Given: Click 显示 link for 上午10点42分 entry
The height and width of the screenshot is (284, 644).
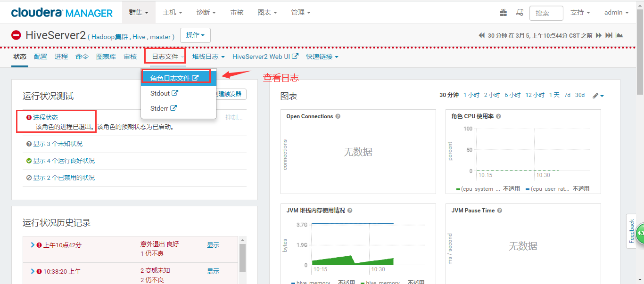Looking at the screenshot, I should 213,245.
